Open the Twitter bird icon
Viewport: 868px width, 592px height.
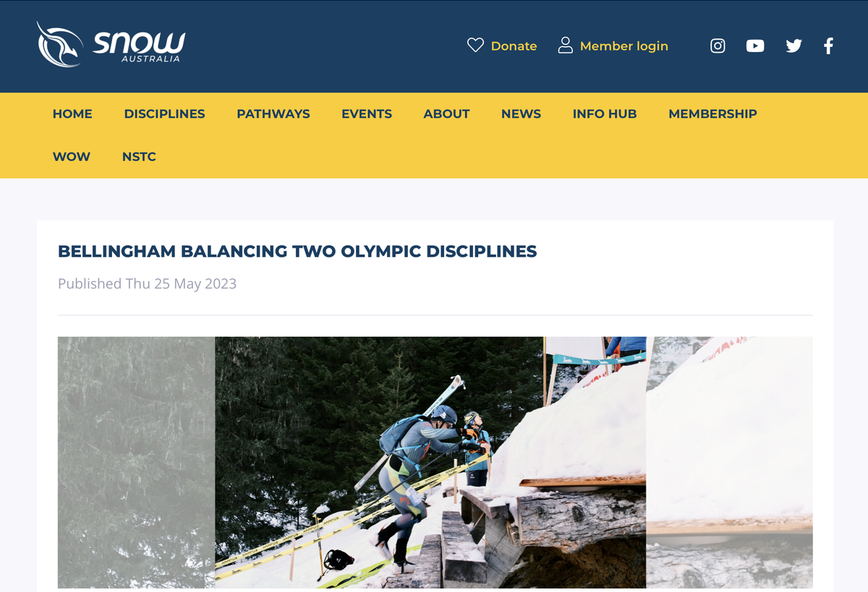793,46
